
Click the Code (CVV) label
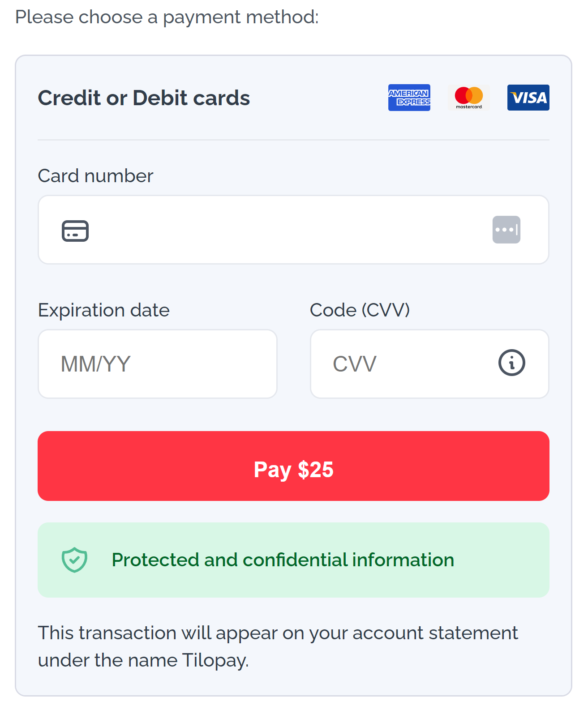pyautogui.click(x=360, y=310)
